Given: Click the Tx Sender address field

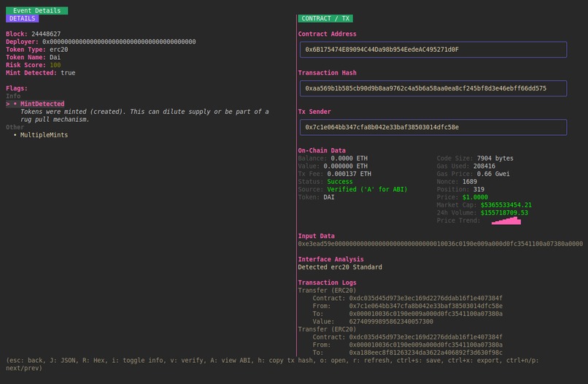Looking at the screenshot, I should pos(433,127).
